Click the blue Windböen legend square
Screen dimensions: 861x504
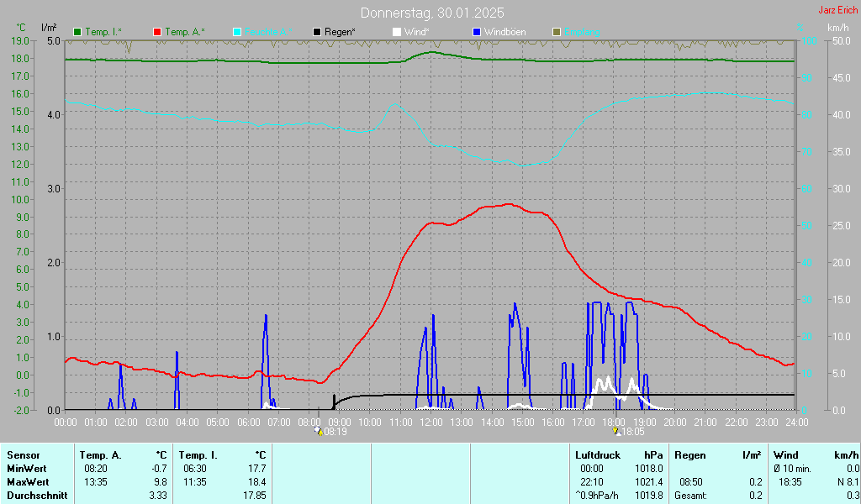point(477,32)
